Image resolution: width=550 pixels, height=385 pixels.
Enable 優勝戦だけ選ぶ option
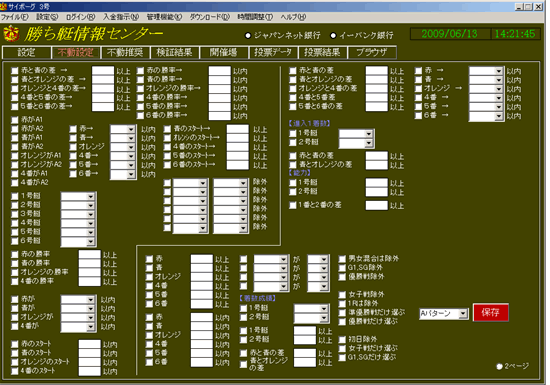point(342,322)
